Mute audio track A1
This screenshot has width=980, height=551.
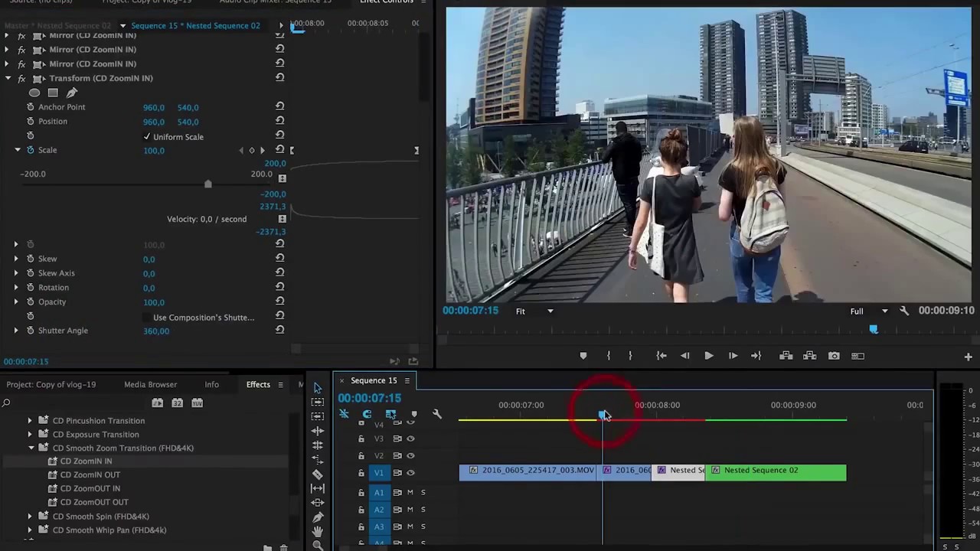pyautogui.click(x=410, y=492)
